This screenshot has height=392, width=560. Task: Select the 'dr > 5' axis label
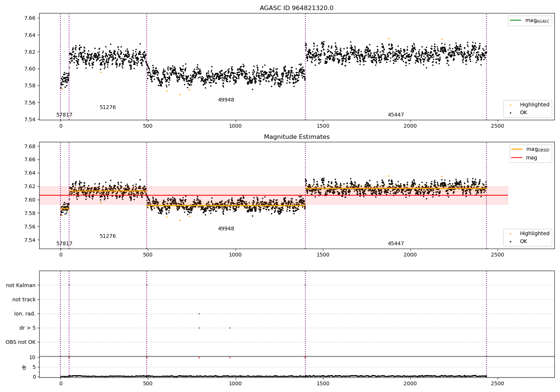tap(28, 328)
